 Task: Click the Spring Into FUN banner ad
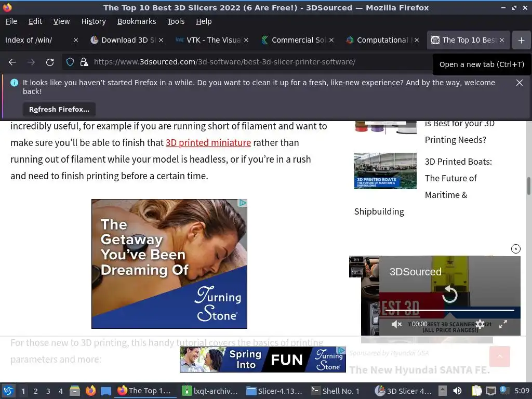tap(262, 360)
